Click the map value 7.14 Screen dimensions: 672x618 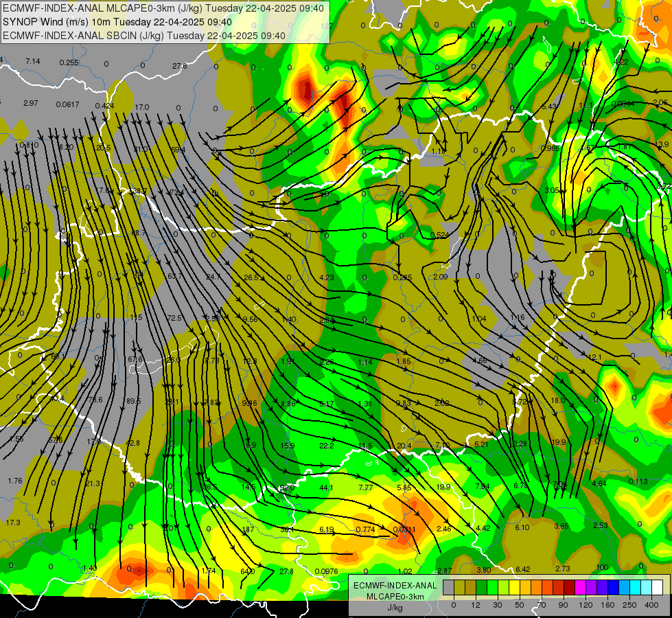pyautogui.click(x=32, y=61)
